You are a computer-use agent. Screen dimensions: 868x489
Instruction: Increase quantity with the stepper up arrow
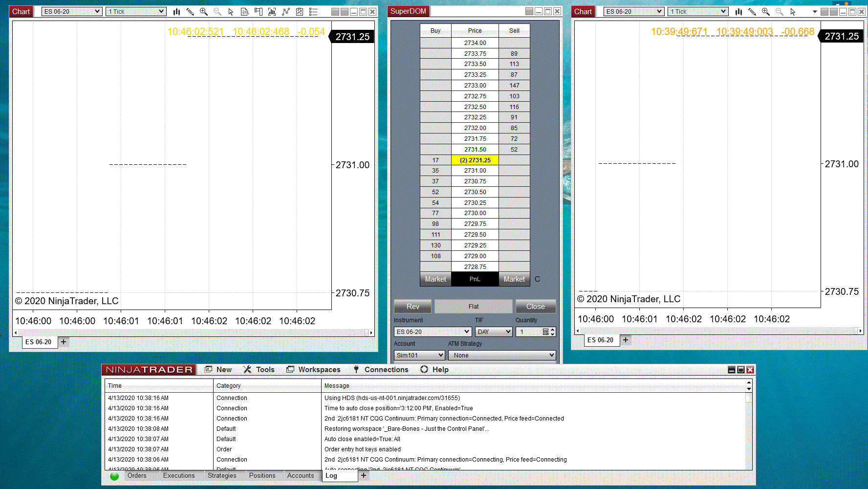pos(553,330)
